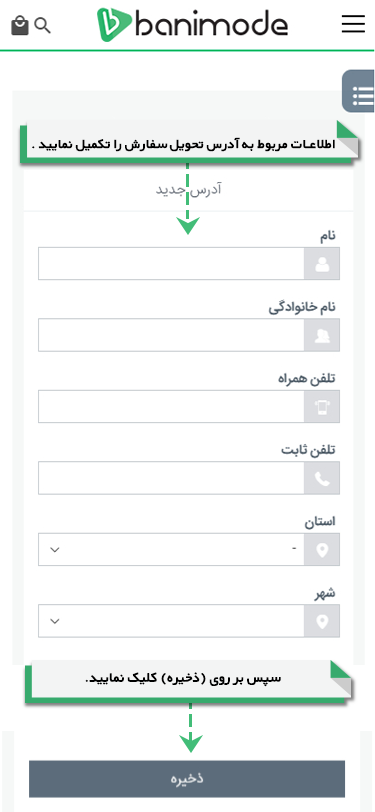This screenshot has width=375, height=812.
Task: Click the handset icon beside تلفن ثابت
Action: pos(322,478)
